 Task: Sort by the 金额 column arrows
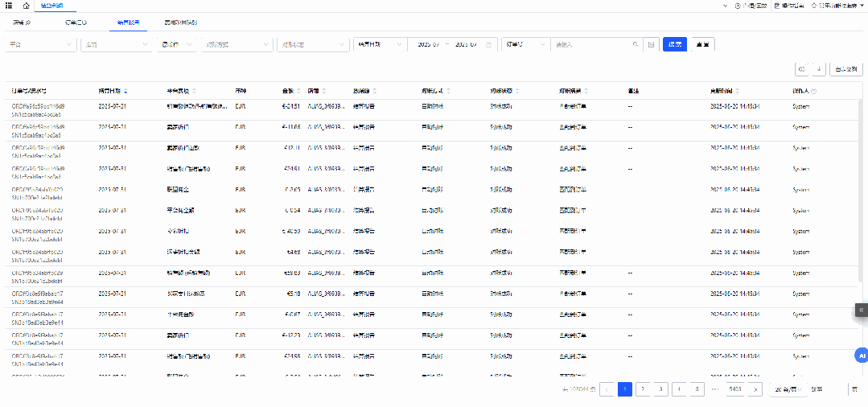click(x=299, y=91)
